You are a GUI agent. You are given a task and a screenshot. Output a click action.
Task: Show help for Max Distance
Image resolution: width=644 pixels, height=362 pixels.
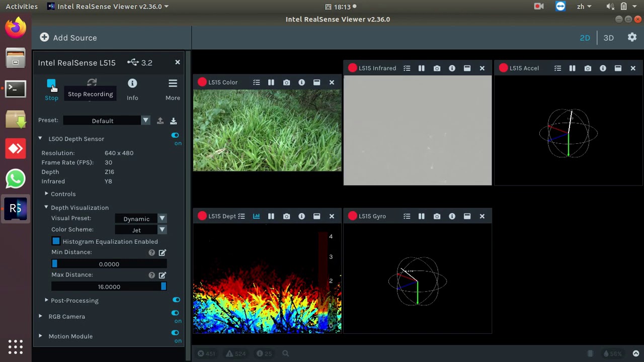[x=151, y=275]
